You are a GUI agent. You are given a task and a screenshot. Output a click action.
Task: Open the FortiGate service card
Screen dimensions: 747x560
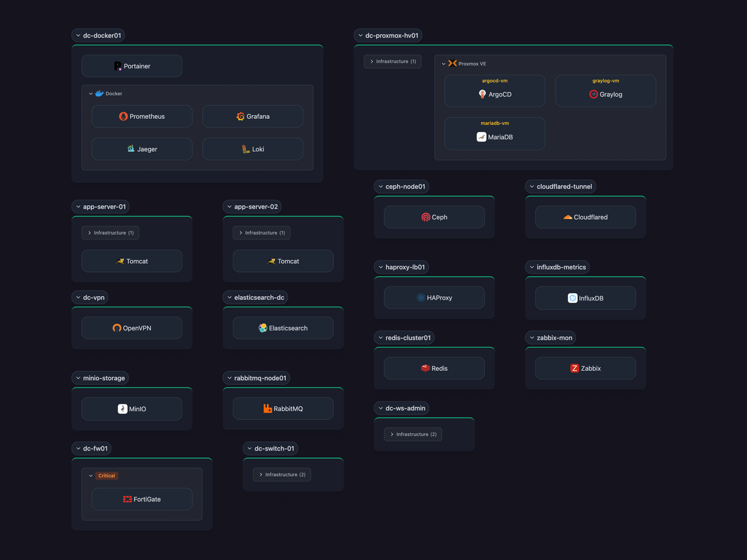(142, 499)
